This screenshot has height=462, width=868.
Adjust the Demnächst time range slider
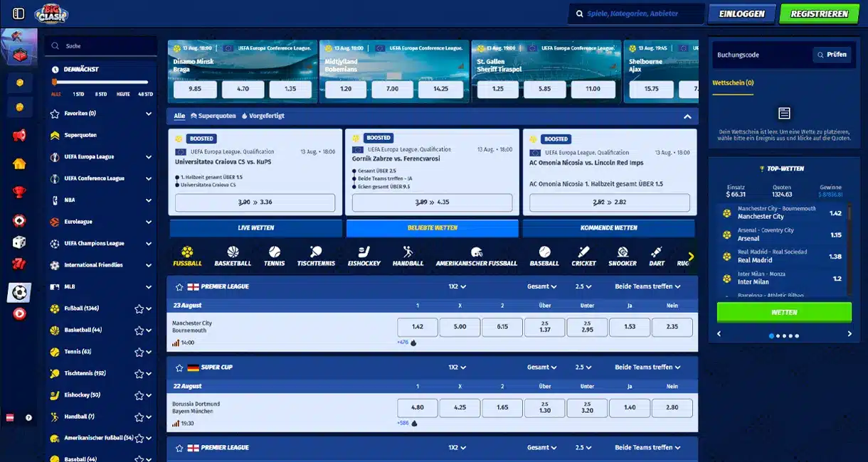coord(100,82)
